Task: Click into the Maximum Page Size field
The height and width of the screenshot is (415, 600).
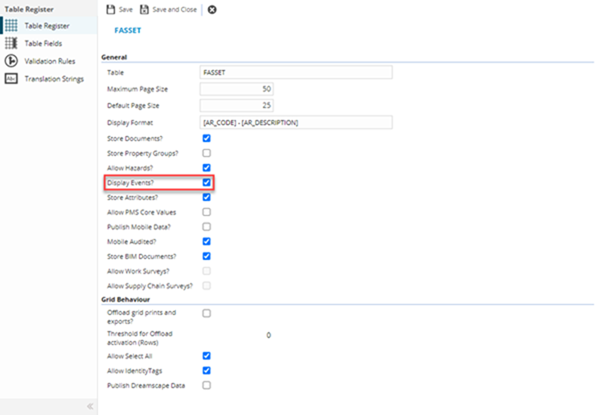Action: tap(238, 90)
